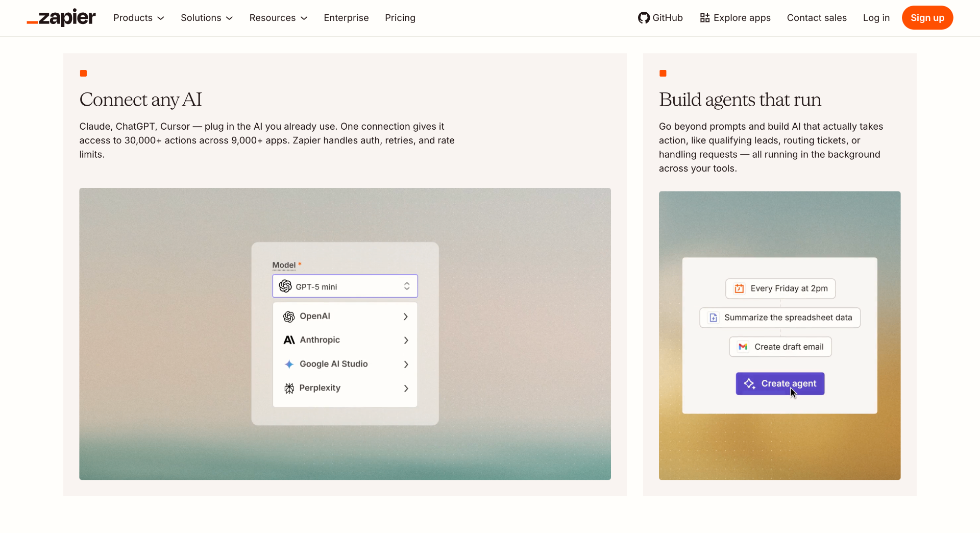Click the Build agents illustration image

point(780,335)
